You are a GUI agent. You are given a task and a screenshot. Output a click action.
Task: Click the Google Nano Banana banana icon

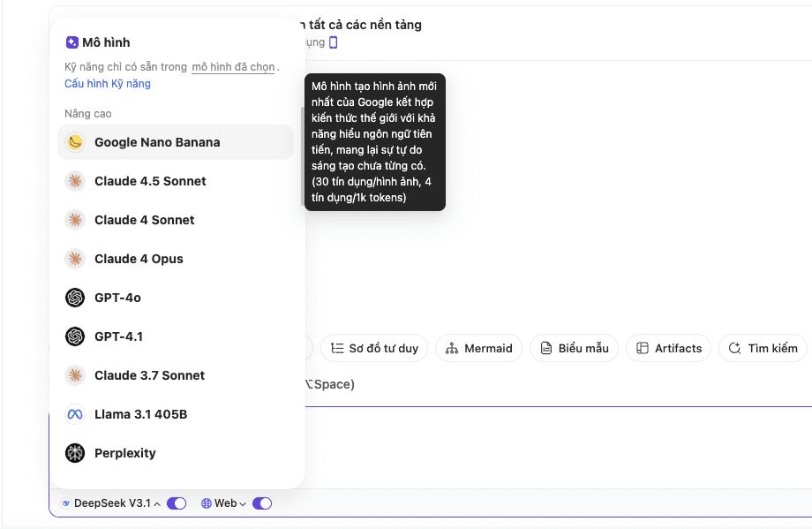click(75, 142)
